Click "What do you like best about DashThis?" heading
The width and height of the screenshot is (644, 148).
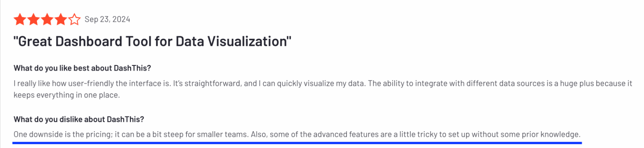[82, 68]
